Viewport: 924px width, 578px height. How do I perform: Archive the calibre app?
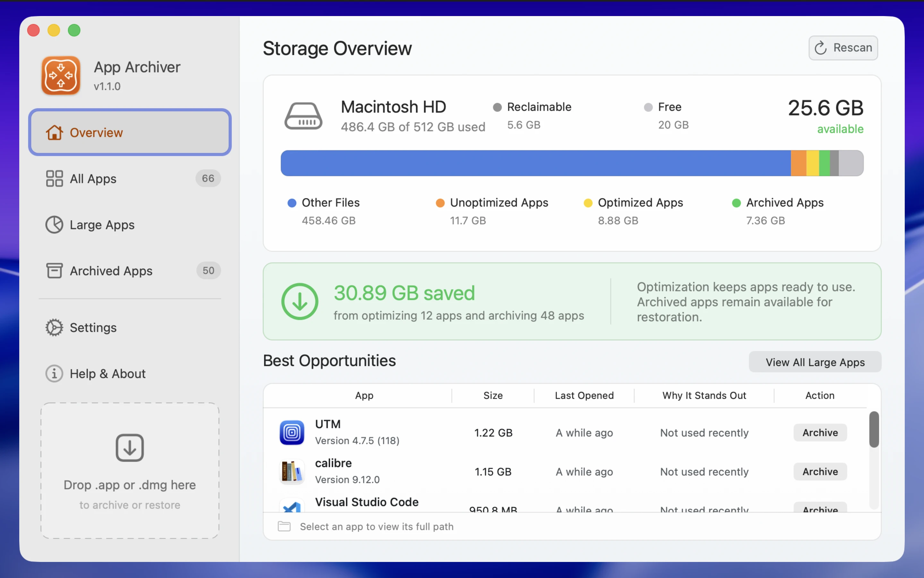pyautogui.click(x=820, y=472)
